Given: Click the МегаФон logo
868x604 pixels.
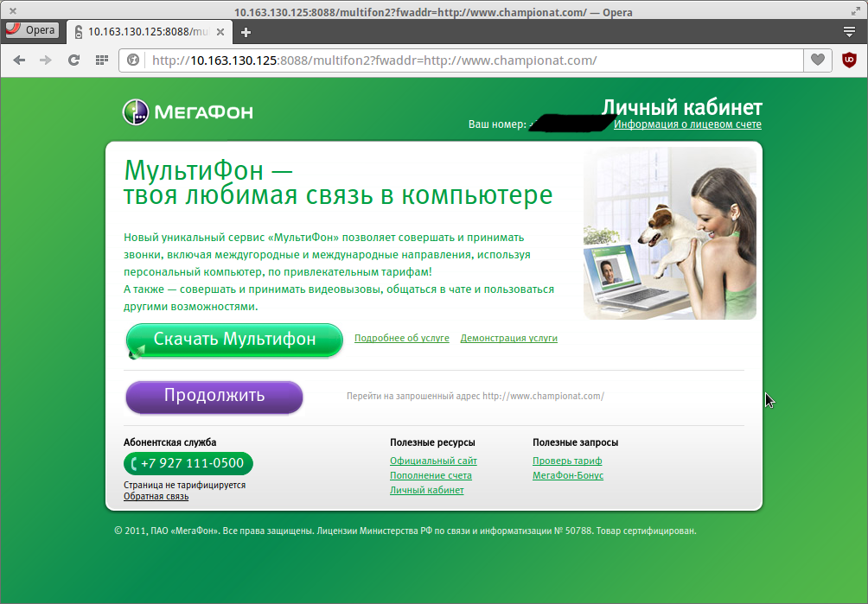Looking at the screenshot, I should [188, 112].
